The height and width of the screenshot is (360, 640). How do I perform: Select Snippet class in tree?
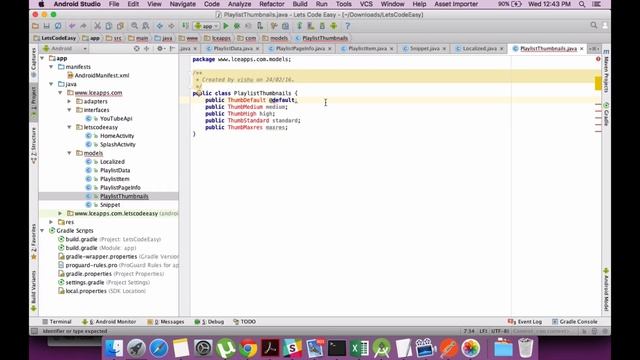click(x=110, y=205)
